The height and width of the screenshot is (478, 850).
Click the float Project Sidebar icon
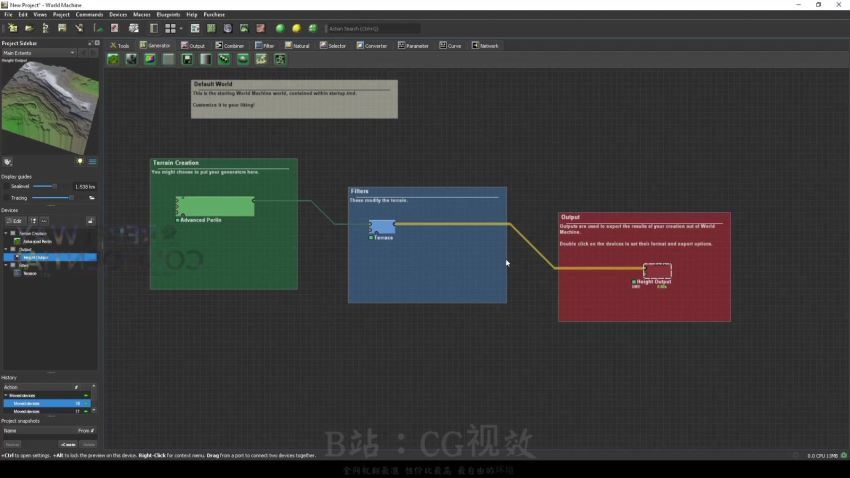tap(91, 43)
